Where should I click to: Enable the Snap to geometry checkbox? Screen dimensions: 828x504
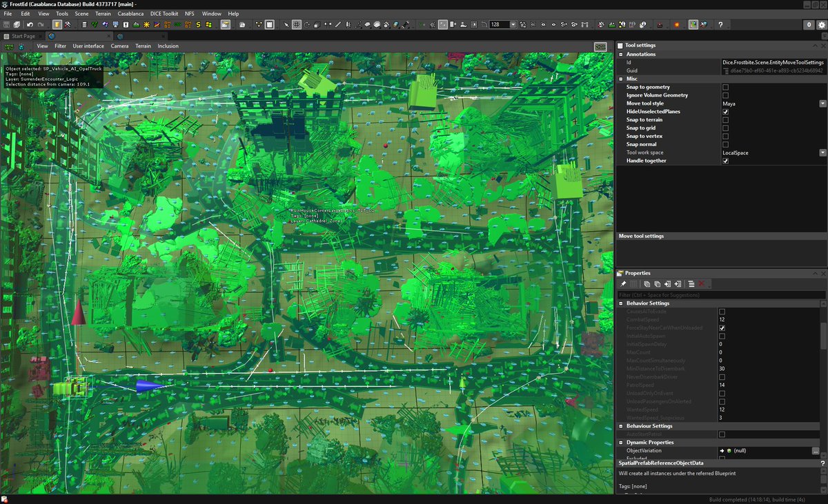click(725, 87)
